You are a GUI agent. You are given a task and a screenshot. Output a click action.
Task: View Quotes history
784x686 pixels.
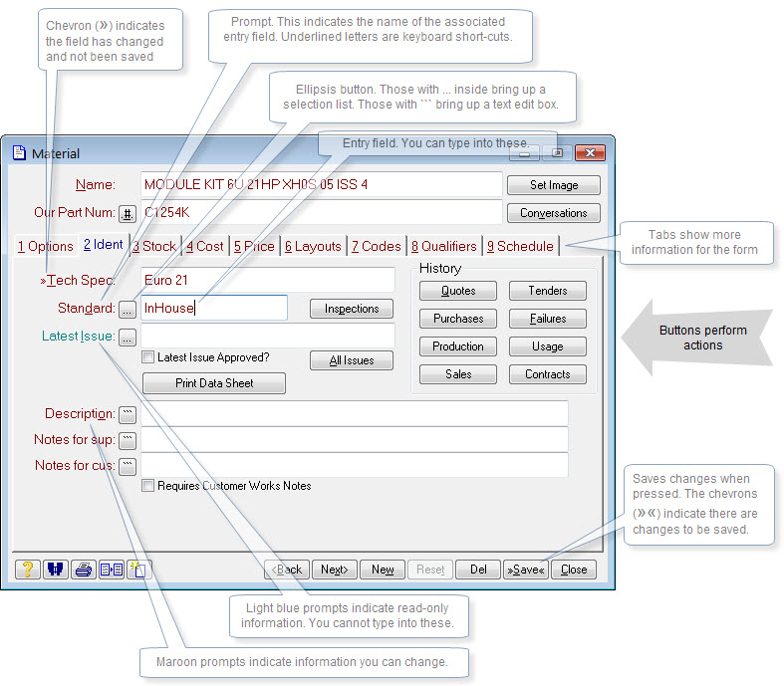click(x=458, y=291)
